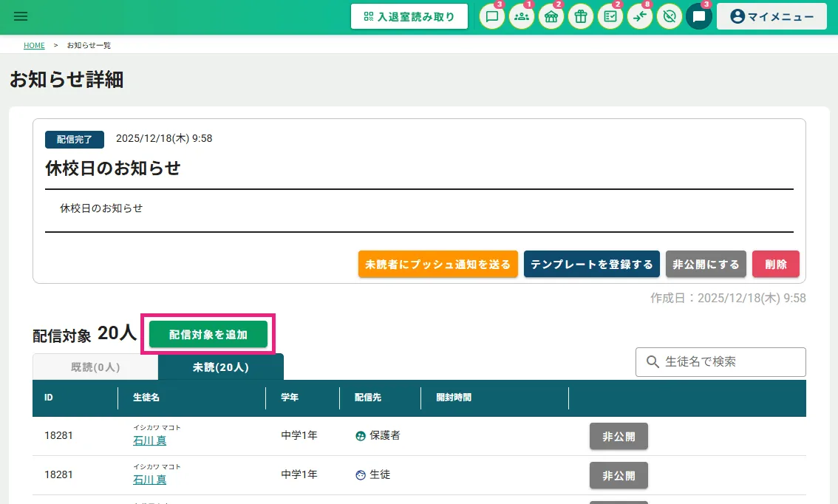
Task: Click the crossed-out circle icon
Action: pos(670,17)
